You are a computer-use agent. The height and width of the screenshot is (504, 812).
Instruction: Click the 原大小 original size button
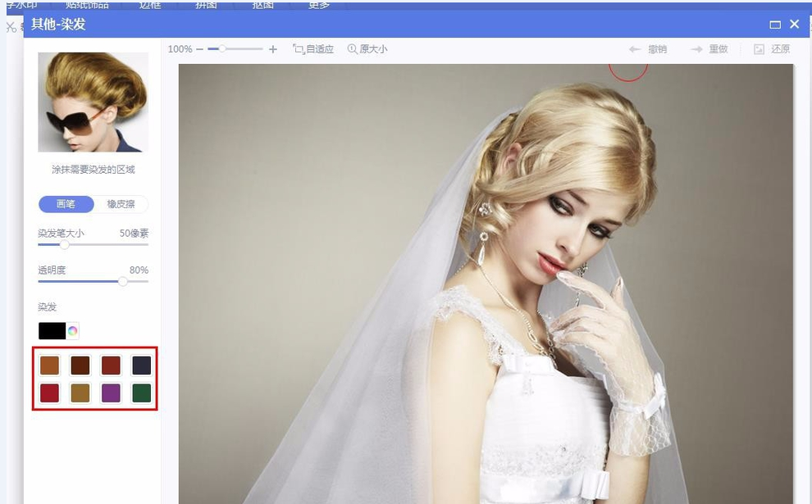367,49
